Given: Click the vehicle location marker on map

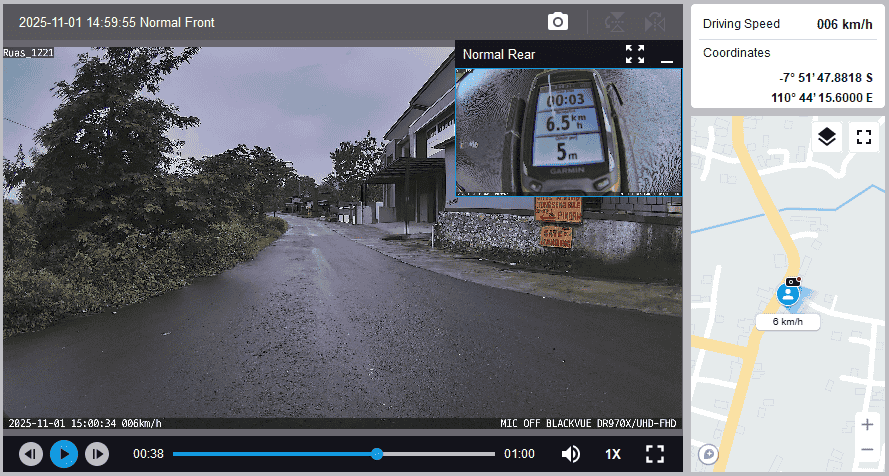Looking at the screenshot, I should (789, 294).
